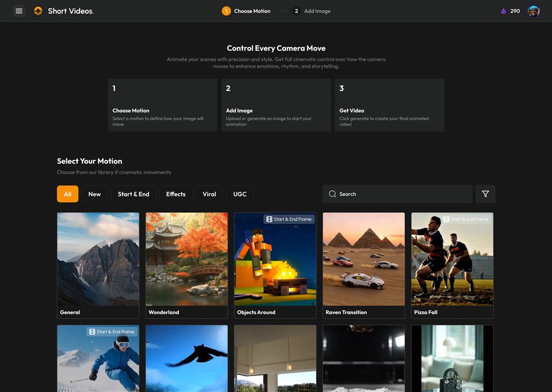Click Start & End Frame badge on Pizza Fall
This screenshot has width=552, height=392.
(466, 219)
